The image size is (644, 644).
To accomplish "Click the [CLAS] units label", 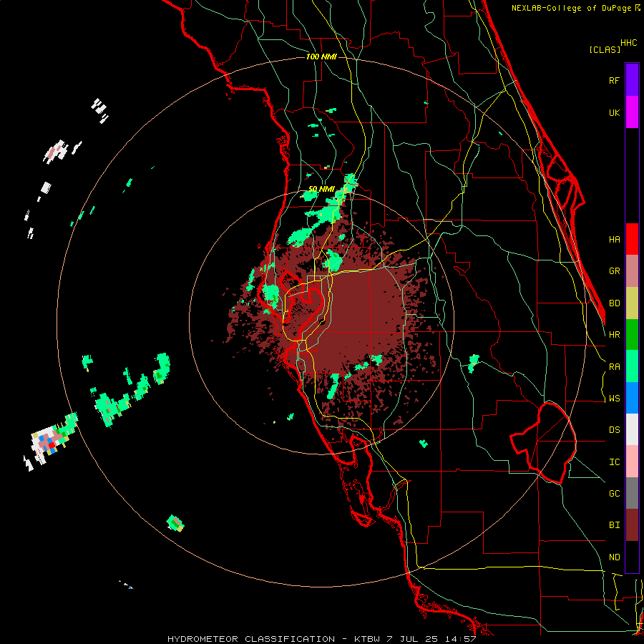I will (x=605, y=49).
